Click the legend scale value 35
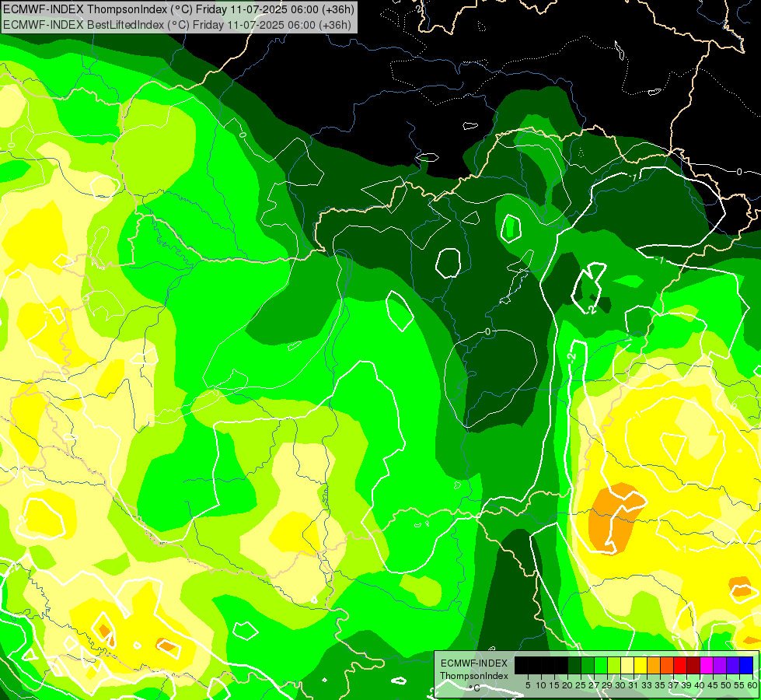The width and height of the screenshot is (761, 700). (660, 685)
